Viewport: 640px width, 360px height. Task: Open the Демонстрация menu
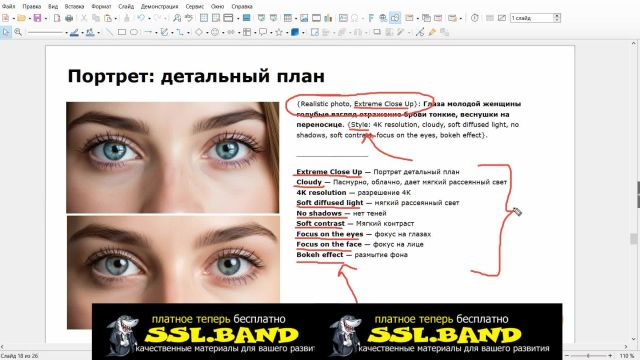(x=159, y=7)
